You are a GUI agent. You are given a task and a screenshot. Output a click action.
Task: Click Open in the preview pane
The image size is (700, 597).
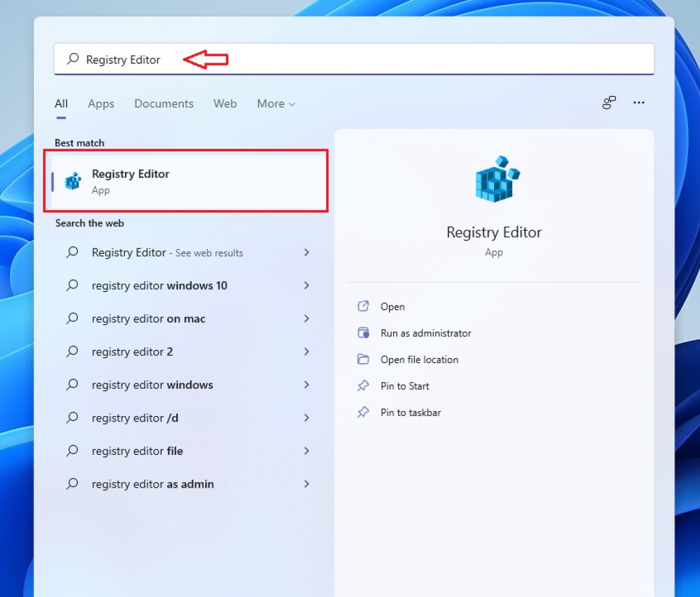pyautogui.click(x=393, y=307)
